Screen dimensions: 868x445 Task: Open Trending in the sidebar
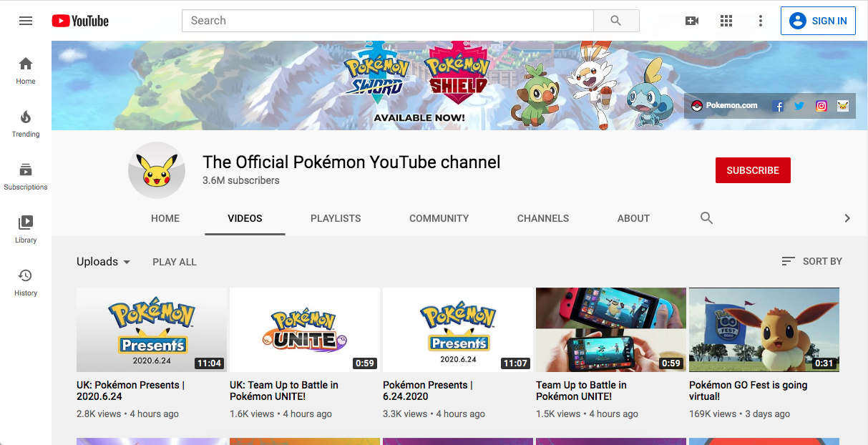[26, 124]
